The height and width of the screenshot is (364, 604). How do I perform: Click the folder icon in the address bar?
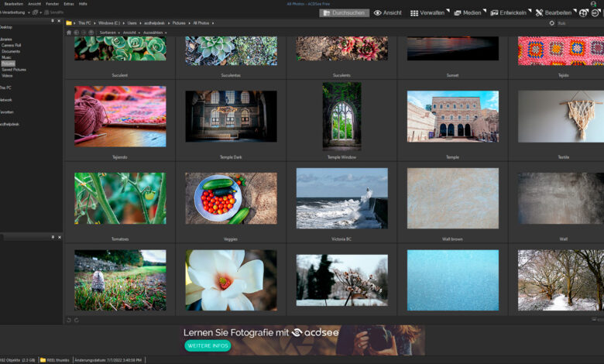(69, 23)
